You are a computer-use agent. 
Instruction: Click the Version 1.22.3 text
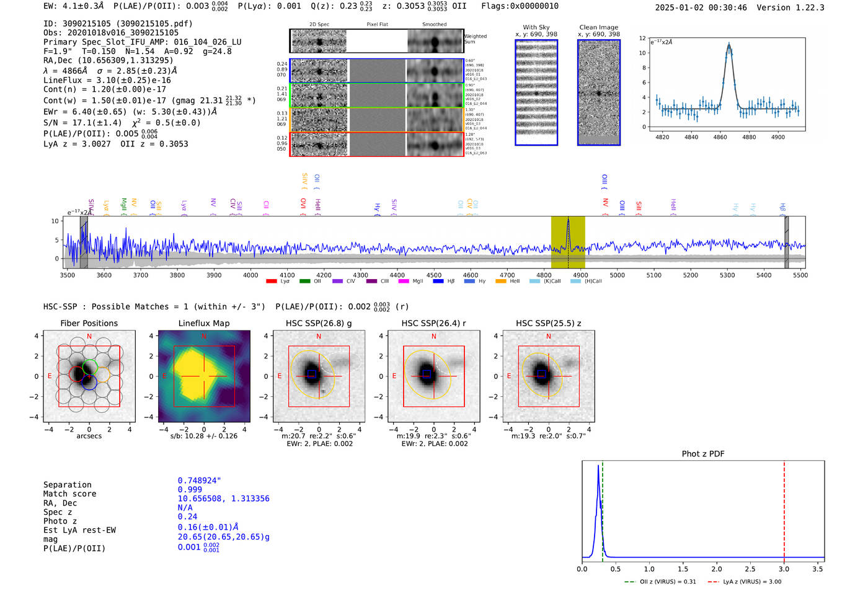coord(790,7)
